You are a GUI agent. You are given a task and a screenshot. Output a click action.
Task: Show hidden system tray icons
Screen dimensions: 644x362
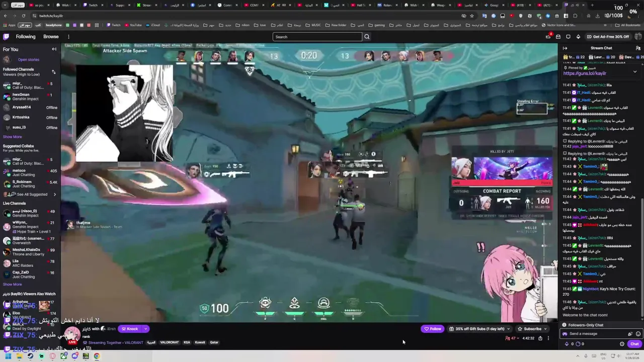[578, 356]
